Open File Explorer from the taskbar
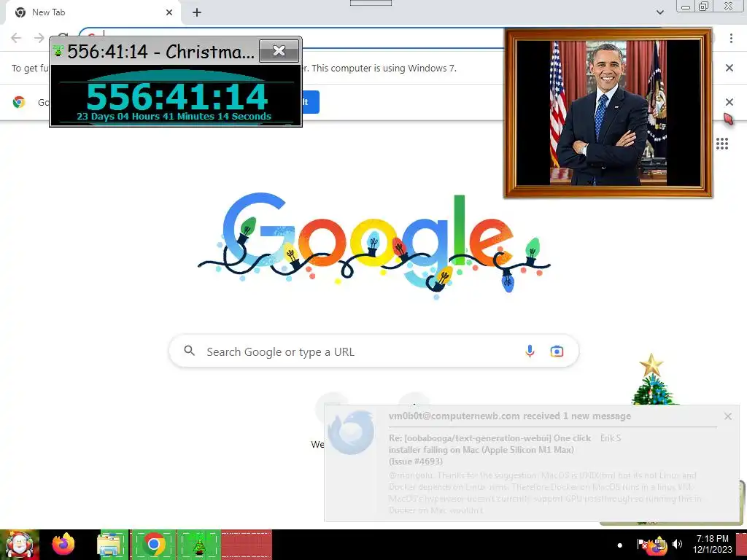Screen dimensions: 747x560 pyautogui.click(x=109, y=545)
